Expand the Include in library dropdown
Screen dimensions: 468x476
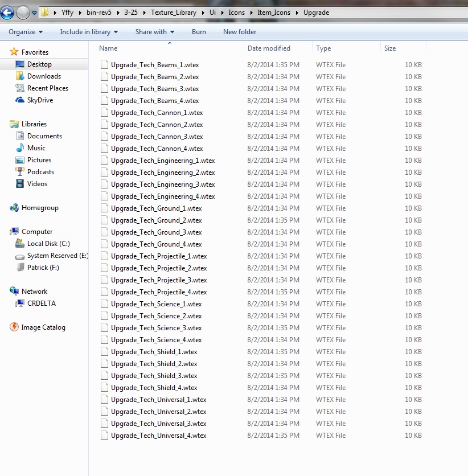[x=89, y=32]
